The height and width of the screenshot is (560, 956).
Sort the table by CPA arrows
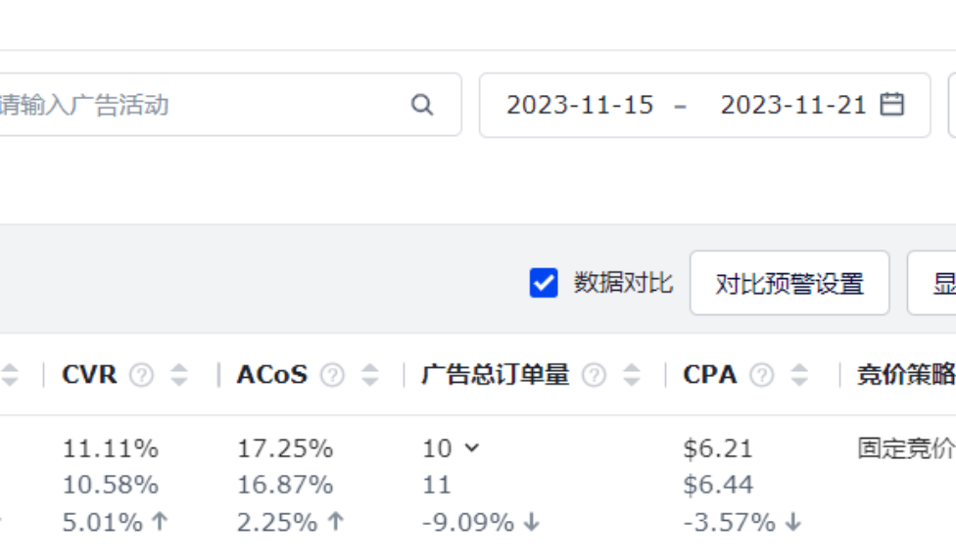point(799,375)
